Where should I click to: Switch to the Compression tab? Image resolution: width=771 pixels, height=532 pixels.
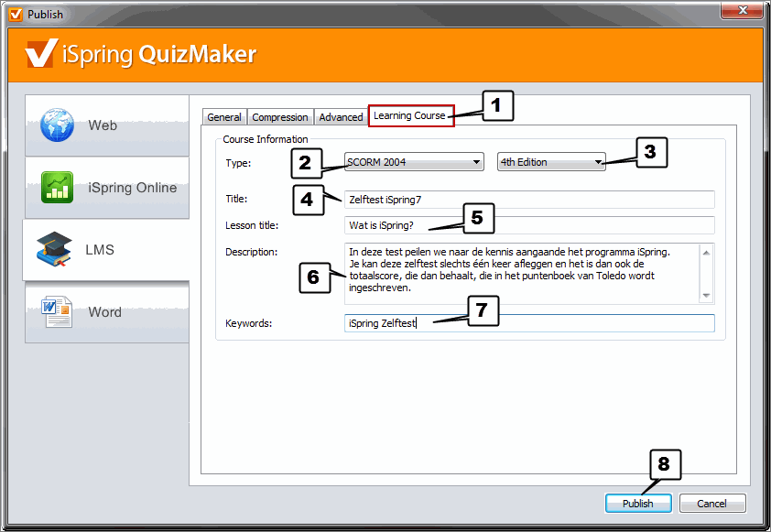click(280, 117)
